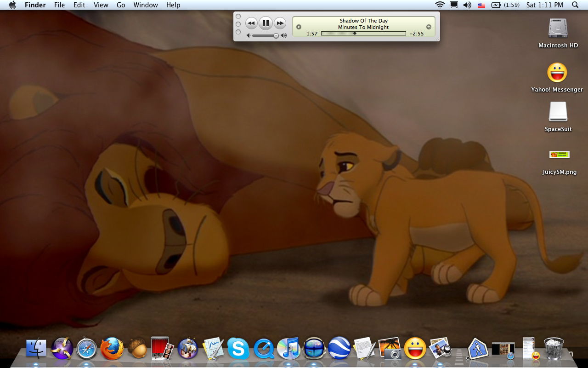Pause the song in iTunes mini player
Viewport: 588px width, 368px height.
(x=266, y=23)
